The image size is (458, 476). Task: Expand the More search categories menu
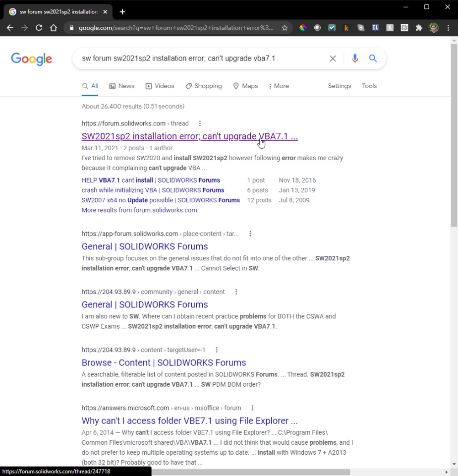(x=279, y=86)
